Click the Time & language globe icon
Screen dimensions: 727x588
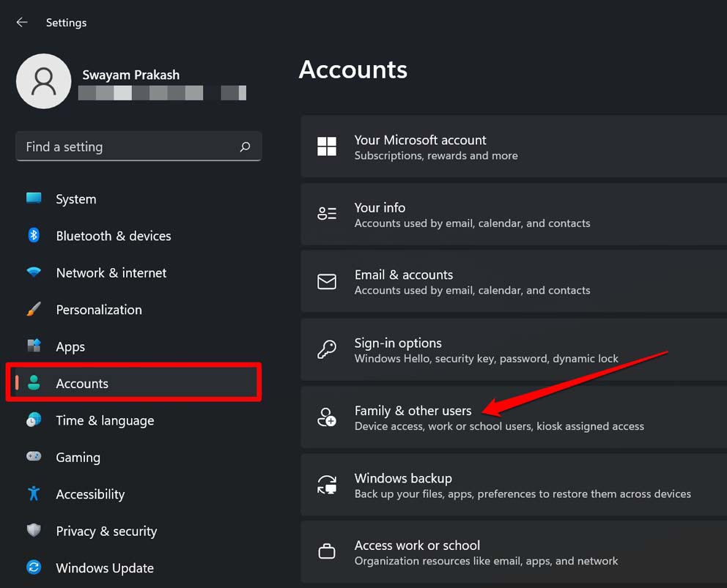pos(34,420)
